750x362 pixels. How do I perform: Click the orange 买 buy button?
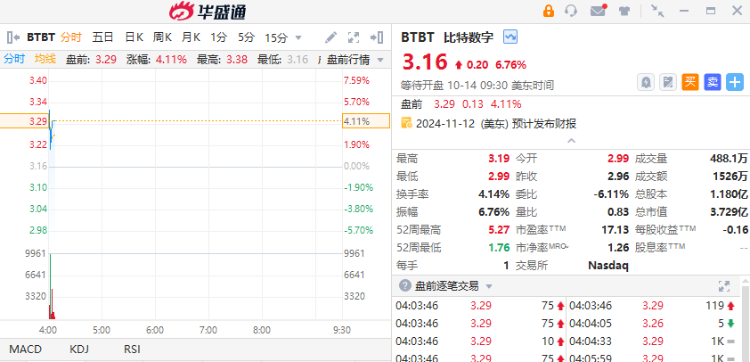point(690,82)
